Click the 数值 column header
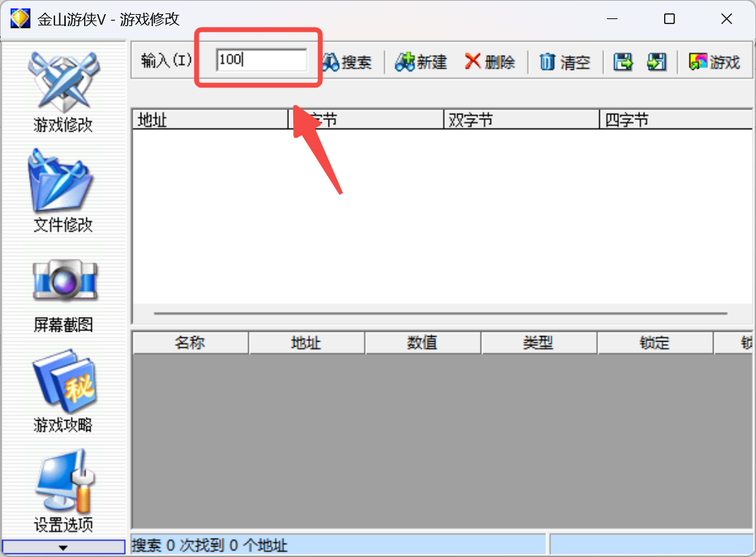This screenshot has height=557, width=756. [x=423, y=342]
